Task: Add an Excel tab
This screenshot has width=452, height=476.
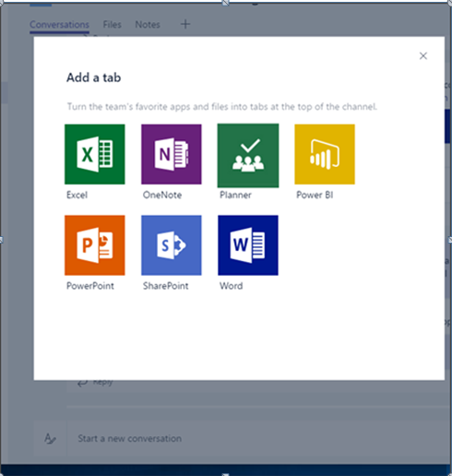Action: tap(95, 154)
